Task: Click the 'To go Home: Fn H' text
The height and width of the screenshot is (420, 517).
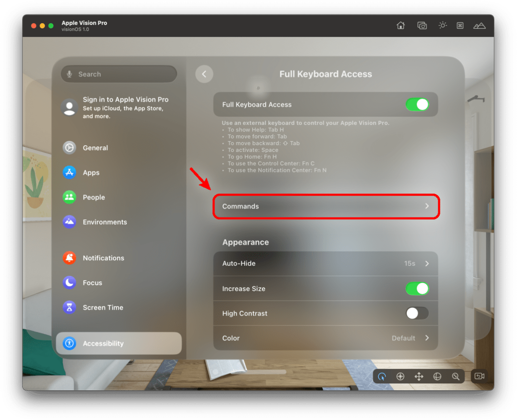Action: (x=252, y=157)
